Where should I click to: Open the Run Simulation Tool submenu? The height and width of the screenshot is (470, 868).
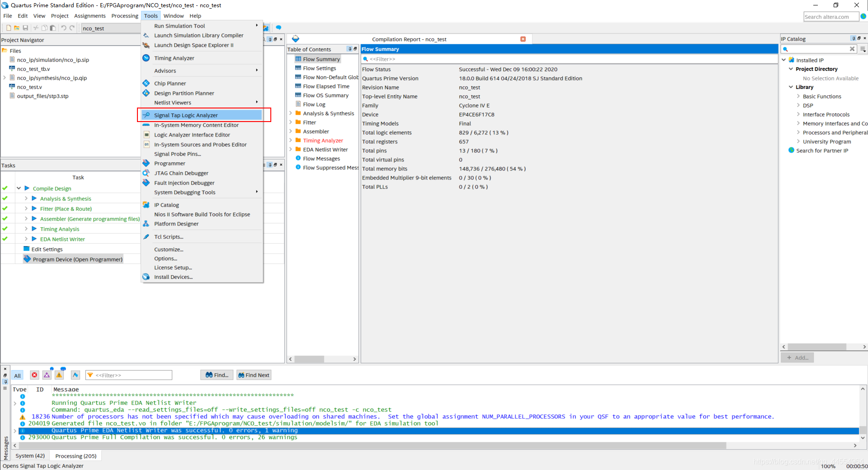[180, 26]
